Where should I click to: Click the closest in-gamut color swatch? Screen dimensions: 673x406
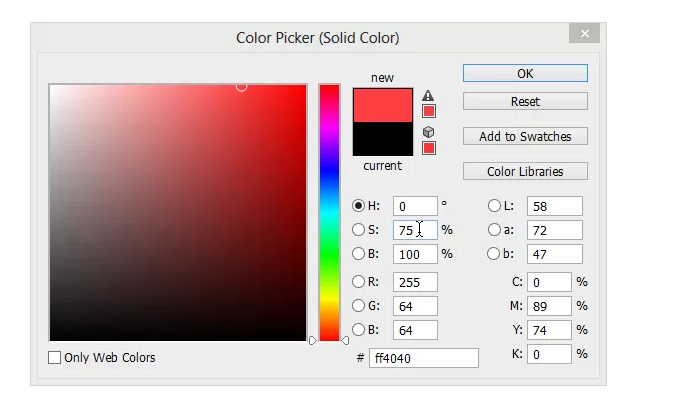click(x=428, y=111)
